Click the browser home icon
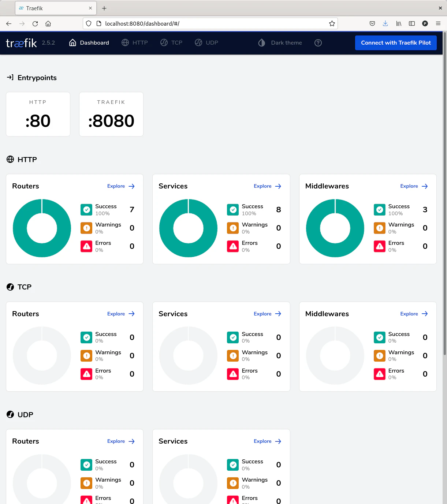447x504 pixels. tap(48, 23)
